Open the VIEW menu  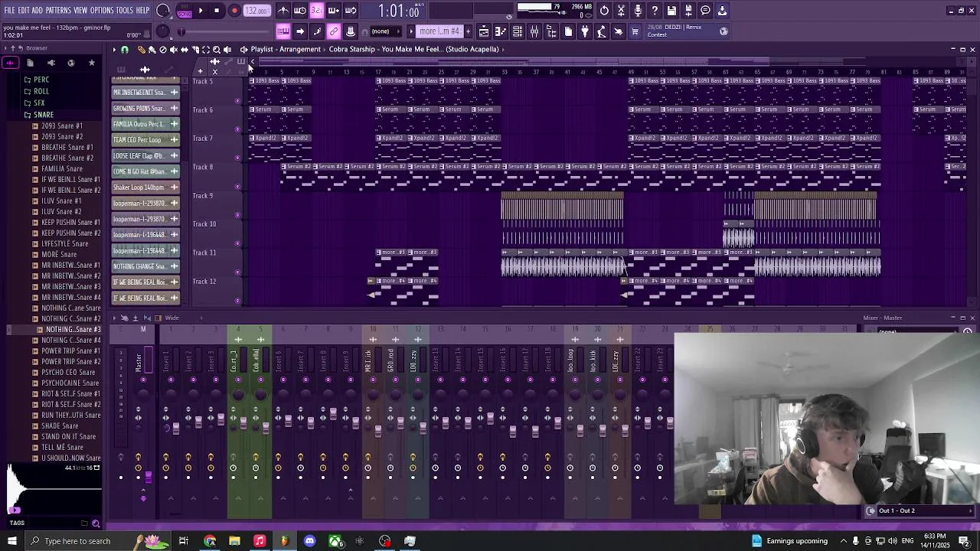point(80,11)
